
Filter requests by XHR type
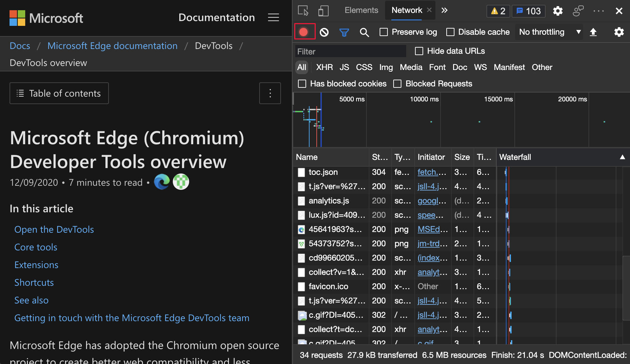pyautogui.click(x=324, y=67)
